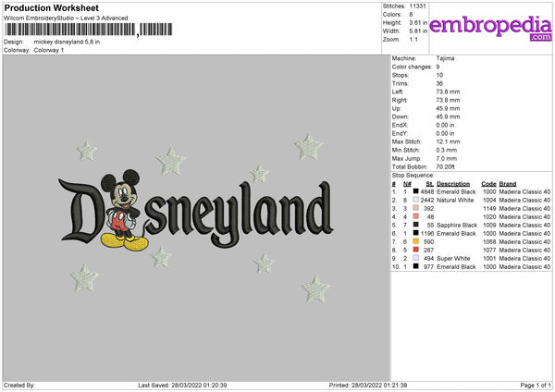Select the "Wilcom EmbroideryStudio – Level 3 Advanced" text
Screen dimensions: 555x392
(66, 18)
